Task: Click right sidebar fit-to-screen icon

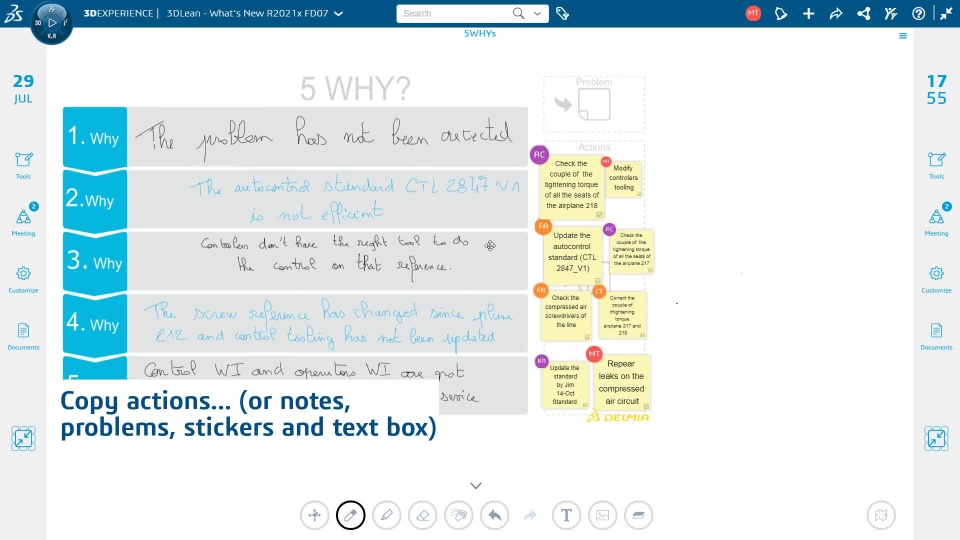Action: pos(936,438)
